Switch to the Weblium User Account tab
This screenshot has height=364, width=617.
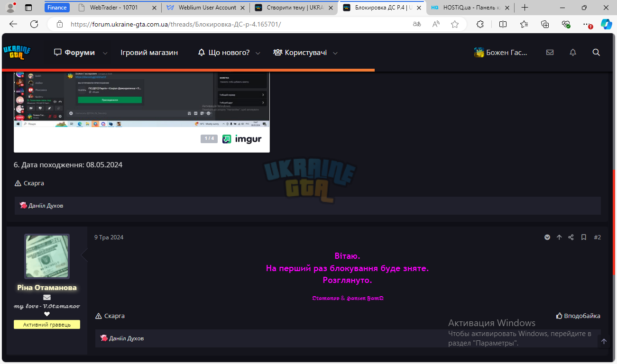[207, 8]
